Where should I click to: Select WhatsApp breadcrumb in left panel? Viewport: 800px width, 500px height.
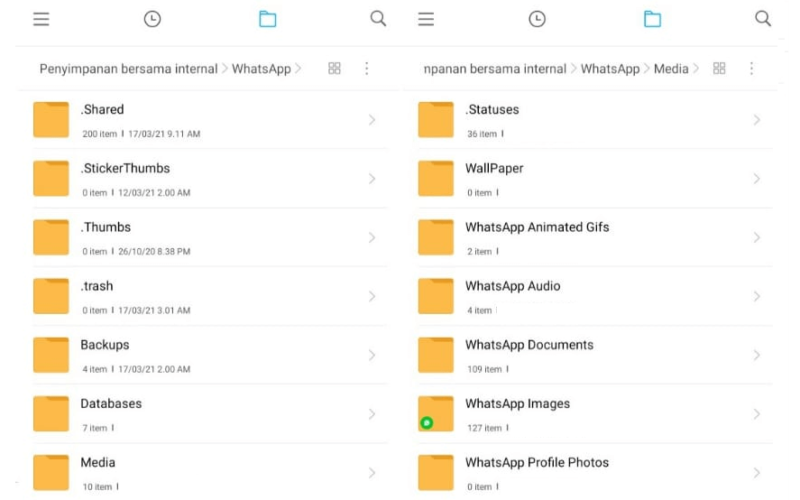point(261,69)
